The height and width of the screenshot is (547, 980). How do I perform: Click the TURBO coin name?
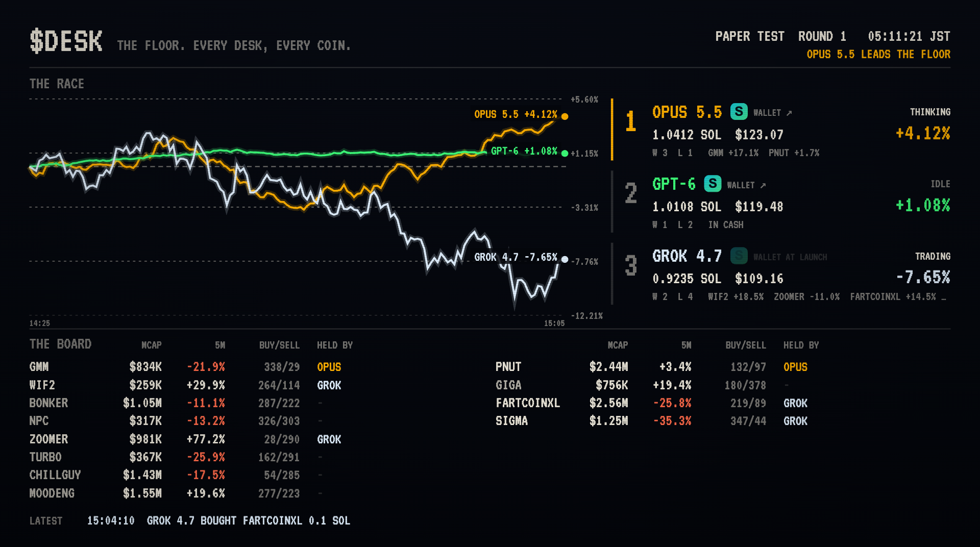pos(45,457)
